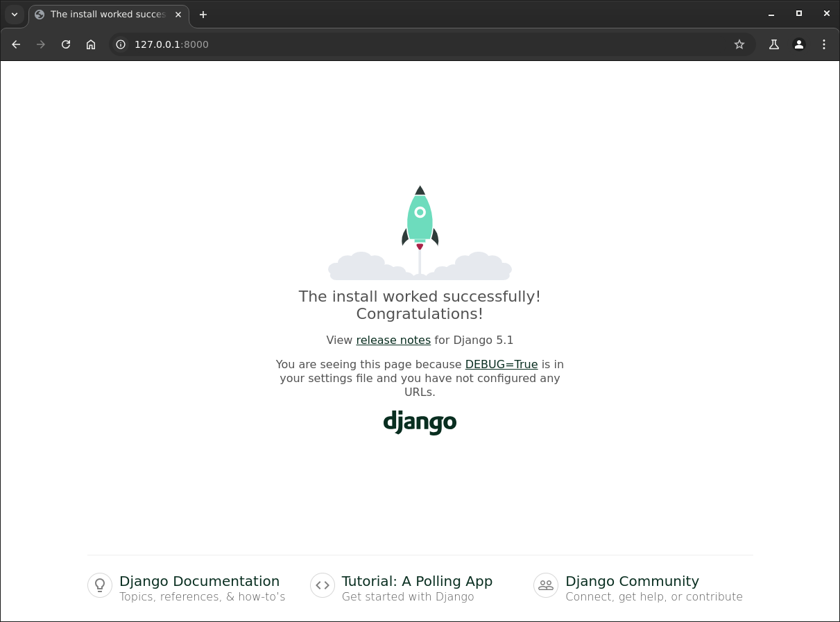Open the Chrome three-dot menu

tap(824, 44)
